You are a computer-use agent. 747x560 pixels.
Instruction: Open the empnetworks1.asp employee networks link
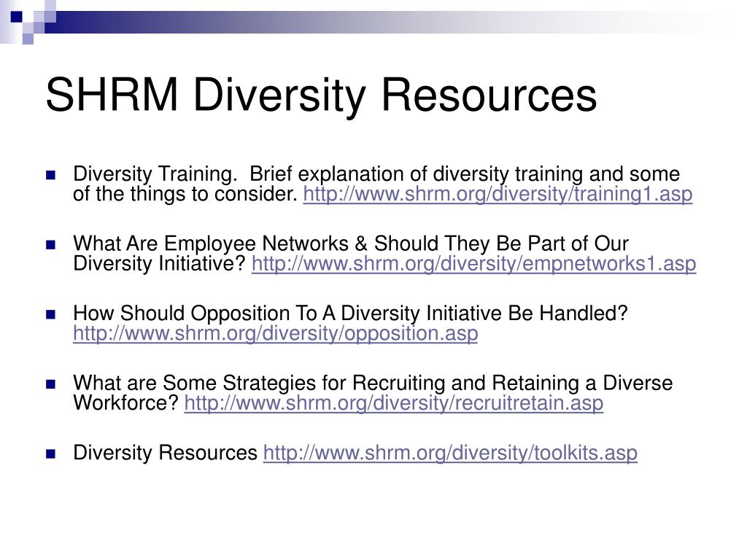point(473,264)
